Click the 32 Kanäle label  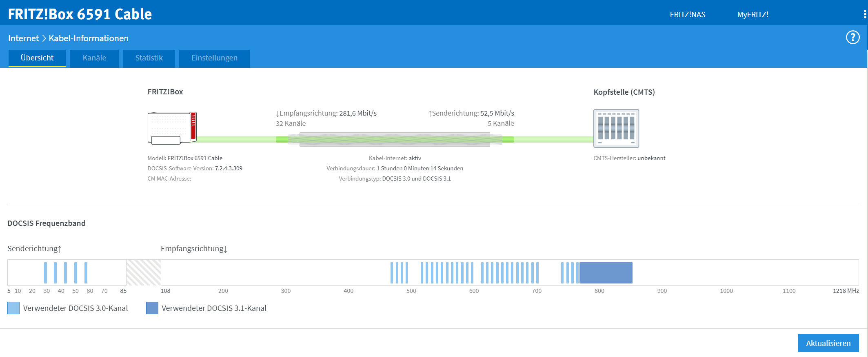coord(291,123)
